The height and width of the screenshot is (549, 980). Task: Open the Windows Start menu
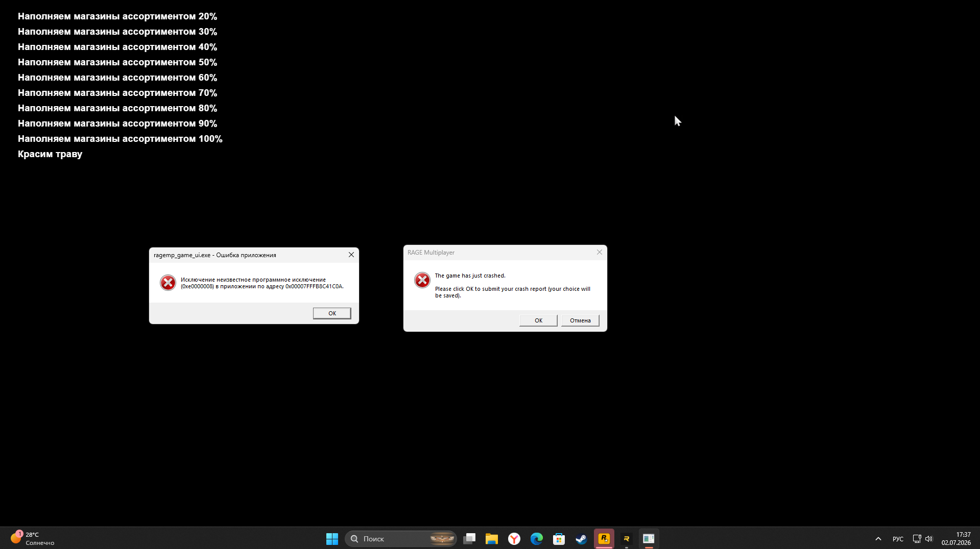(x=332, y=539)
